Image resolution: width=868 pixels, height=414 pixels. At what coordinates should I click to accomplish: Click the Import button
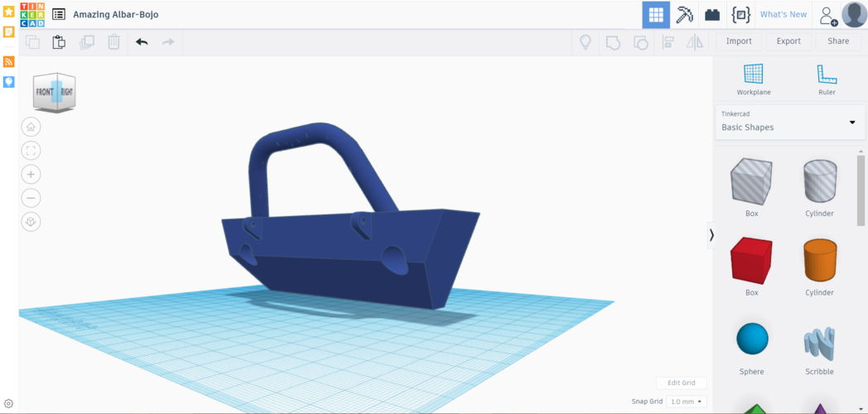pyautogui.click(x=739, y=41)
